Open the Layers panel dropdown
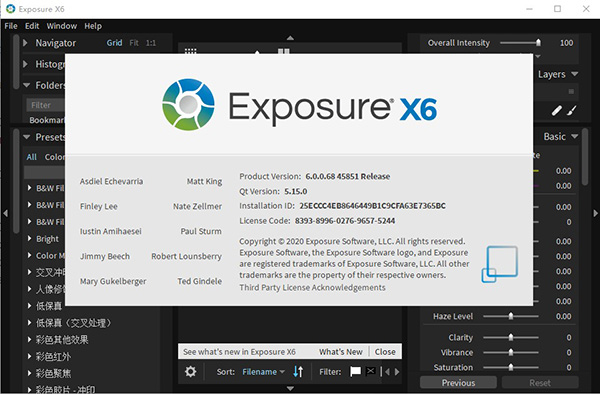The image size is (600, 394). pyautogui.click(x=575, y=74)
